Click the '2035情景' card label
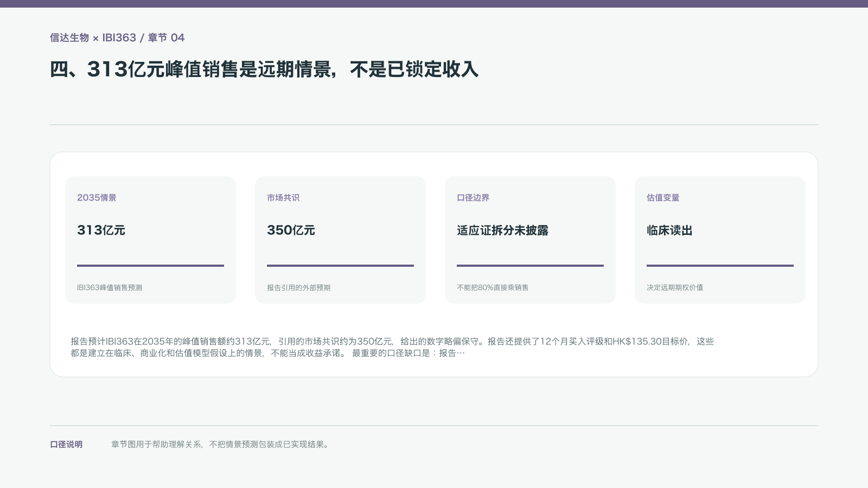The image size is (868, 488). click(97, 197)
